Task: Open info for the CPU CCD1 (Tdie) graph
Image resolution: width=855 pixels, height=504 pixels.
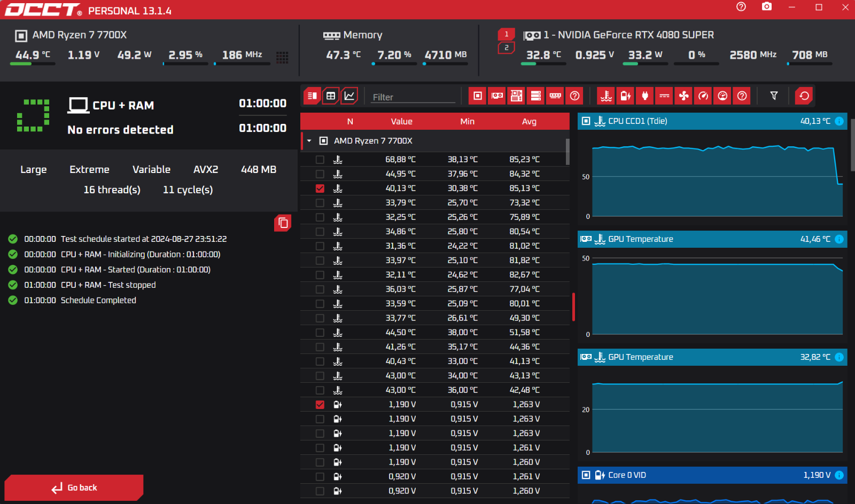Action: coord(839,121)
